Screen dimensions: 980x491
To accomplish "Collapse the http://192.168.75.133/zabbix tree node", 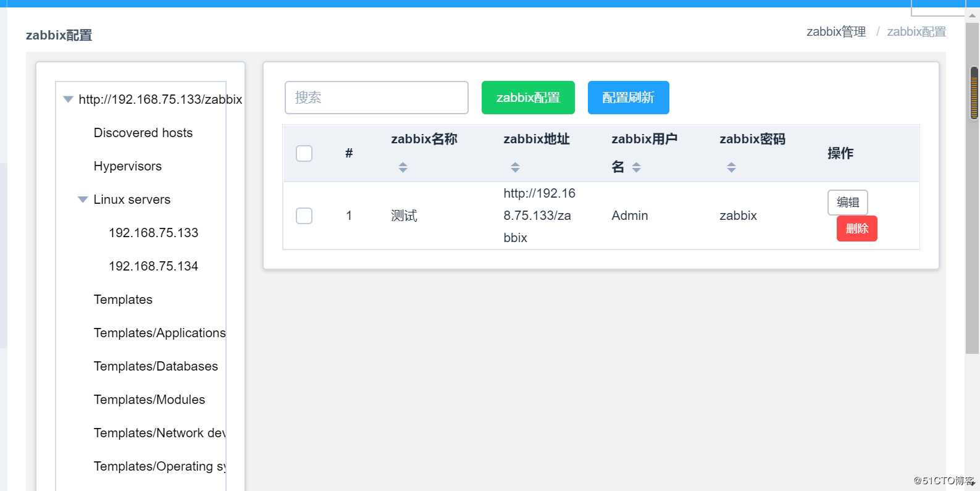I will coord(68,99).
